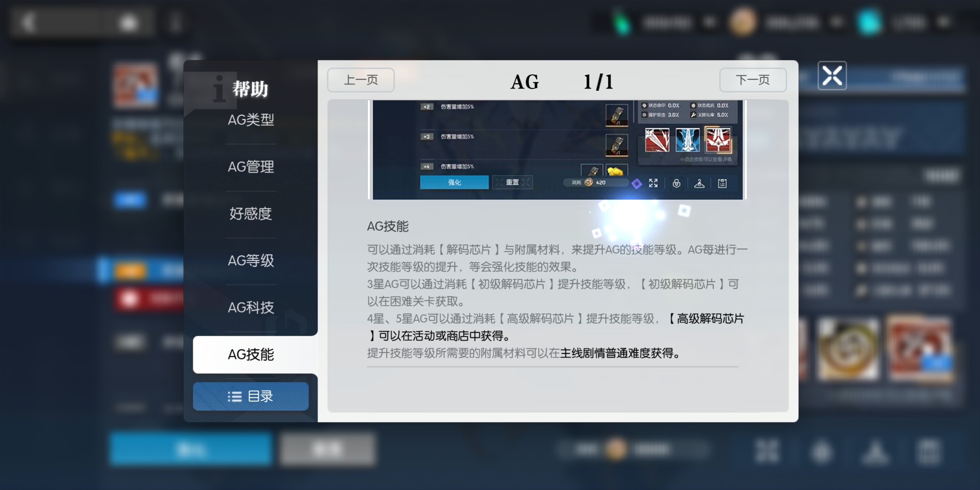Viewport: 980px width, 490px height.
Task: Open the 目录 contents list
Action: tap(251, 396)
